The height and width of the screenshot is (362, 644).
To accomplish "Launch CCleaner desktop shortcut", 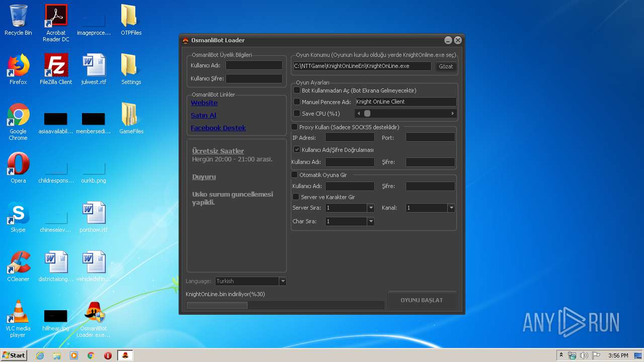I will coord(18,266).
